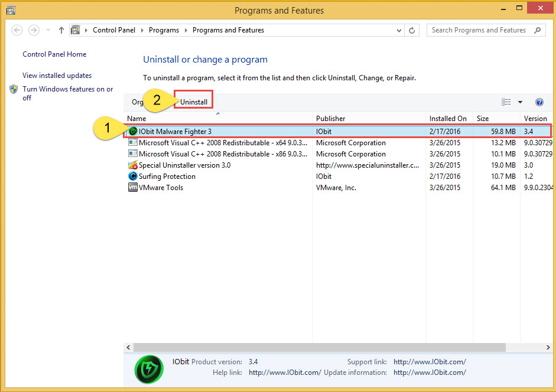Open the Update information IObit URL
This screenshot has height=392, width=556.
[430, 373]
